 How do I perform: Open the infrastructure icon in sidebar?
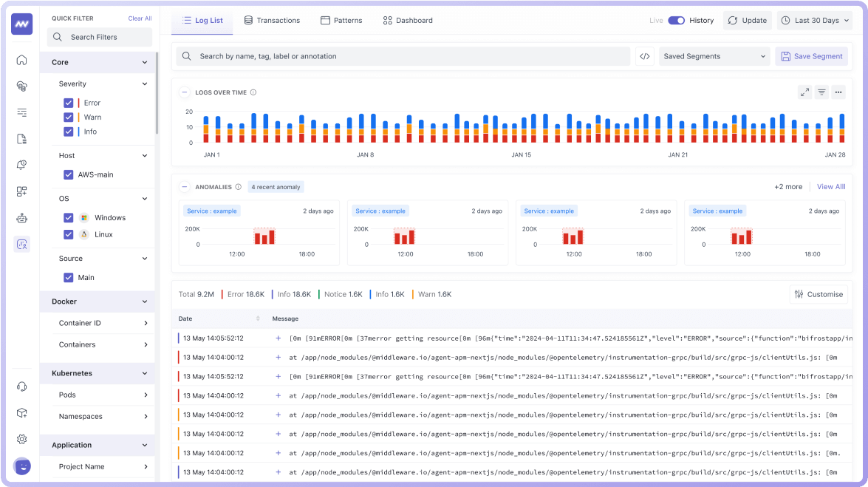click(22, 86)
